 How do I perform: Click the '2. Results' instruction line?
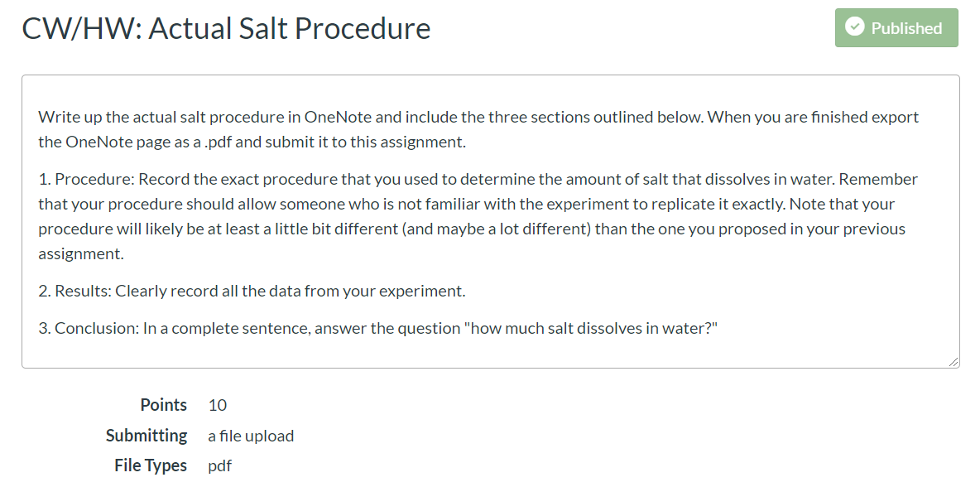point(252,291)
